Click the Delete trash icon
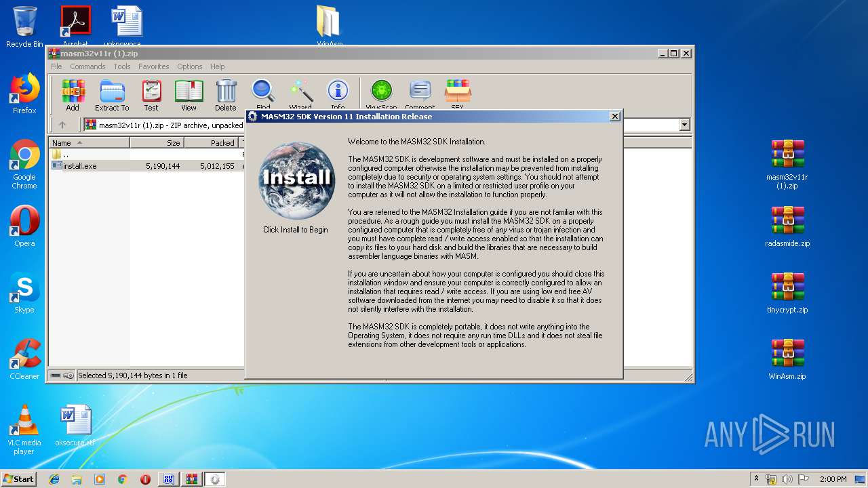Screen dimensions: 868x488 coord(226,95)
